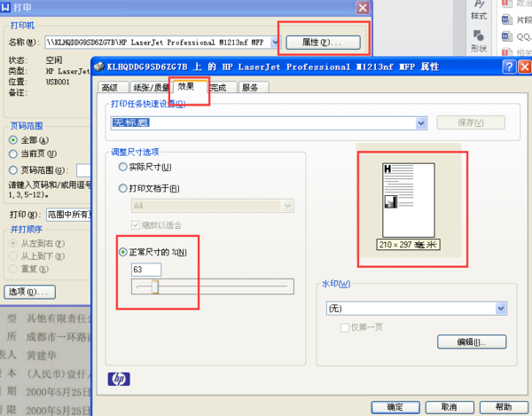
Task: Click the 帮助 help button
Action: (x=504, y=407)
